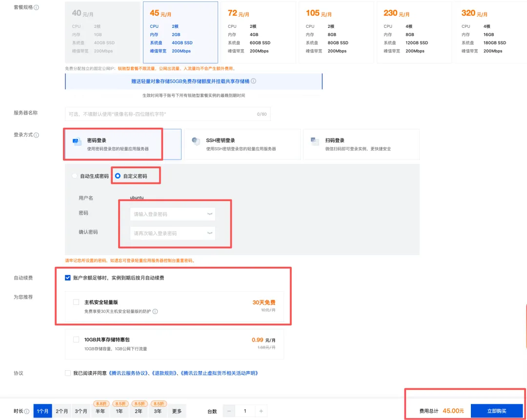Select the 105元/月 package card
This screenshot has width=527, height=420.
[x=336, y=32]
